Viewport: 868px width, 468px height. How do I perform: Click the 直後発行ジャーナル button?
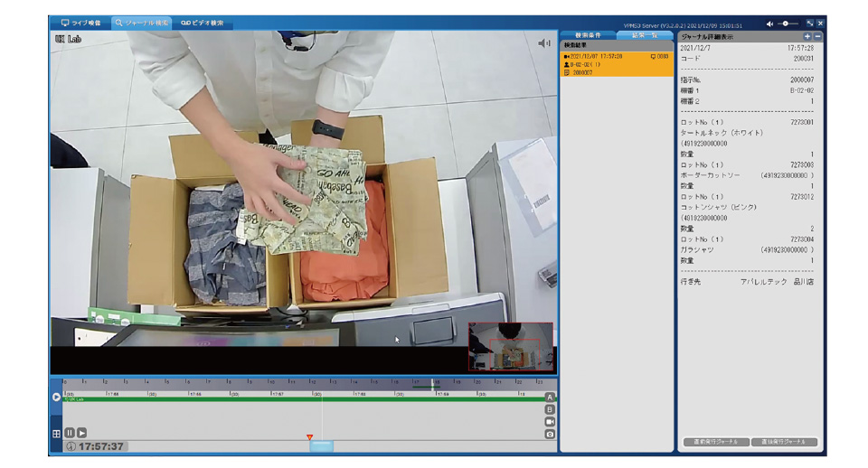click(x=784, y=442)
